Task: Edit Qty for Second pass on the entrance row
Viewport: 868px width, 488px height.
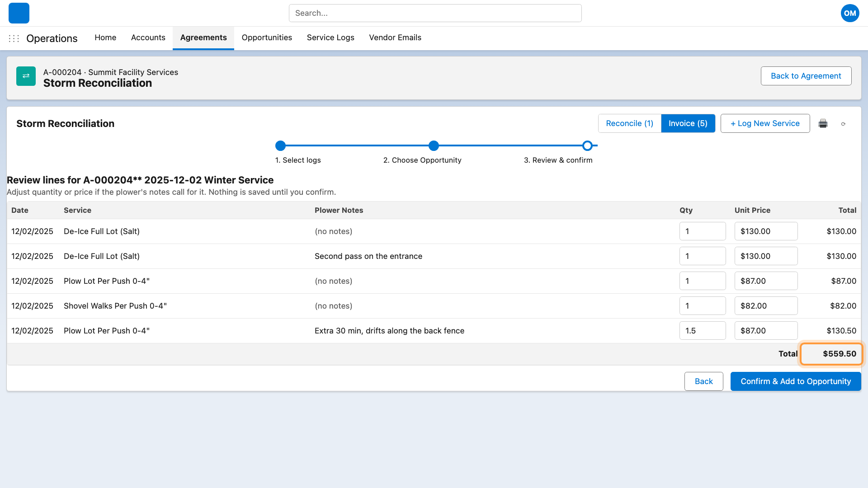Action: [x=703, y=256]
